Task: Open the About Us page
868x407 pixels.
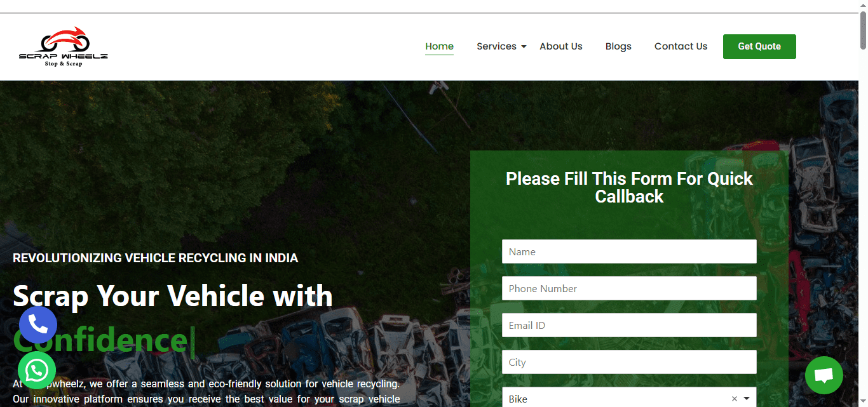Action: (561, 46)
